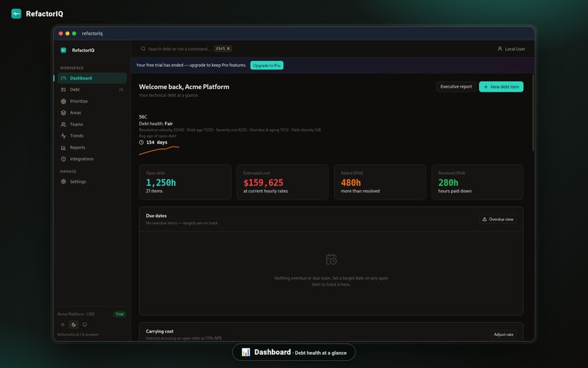Open Dashboard via its gauge icon
This screenshot has width=588, height=368.
tap(63, 78)
